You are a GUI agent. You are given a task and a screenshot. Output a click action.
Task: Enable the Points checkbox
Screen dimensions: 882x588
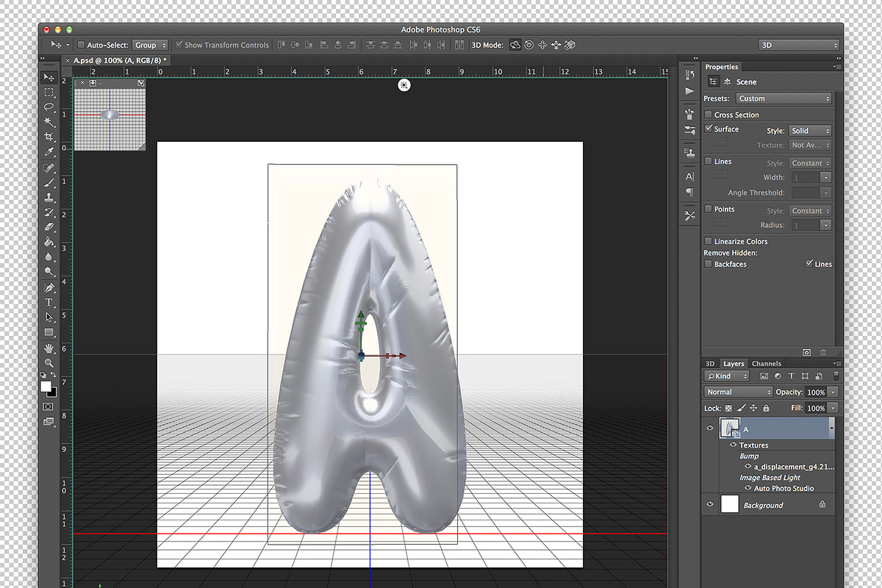[x=709, y=209]
